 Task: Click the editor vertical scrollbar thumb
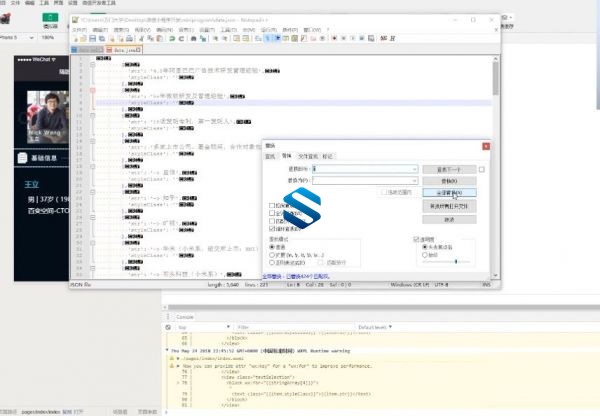coord(496,78)
